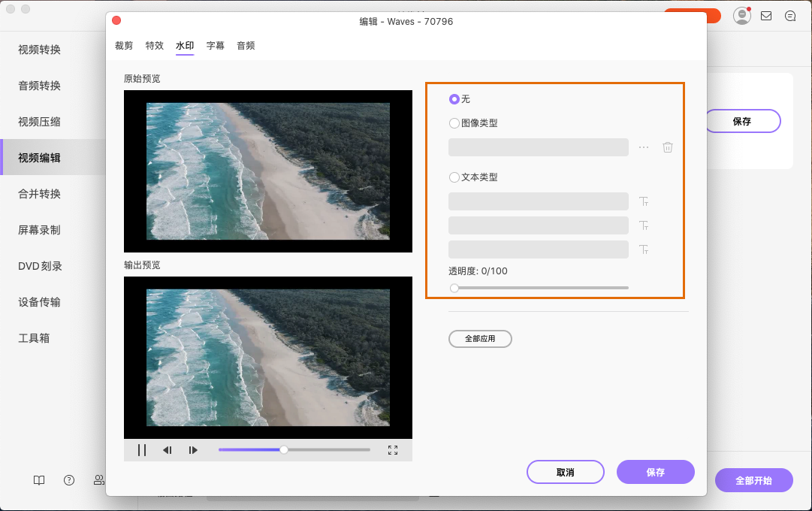This screenshot has width=812, height=511.
Task: Open font settings for third text field
Action: (644, 249)
